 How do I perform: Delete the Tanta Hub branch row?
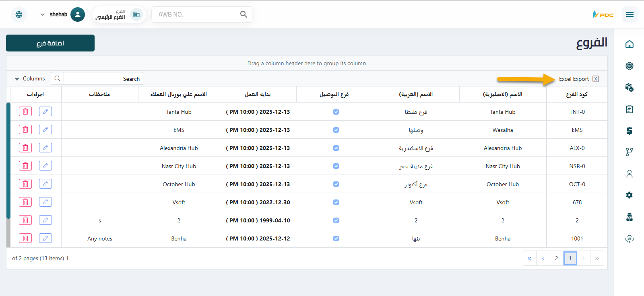coord(25,111)
